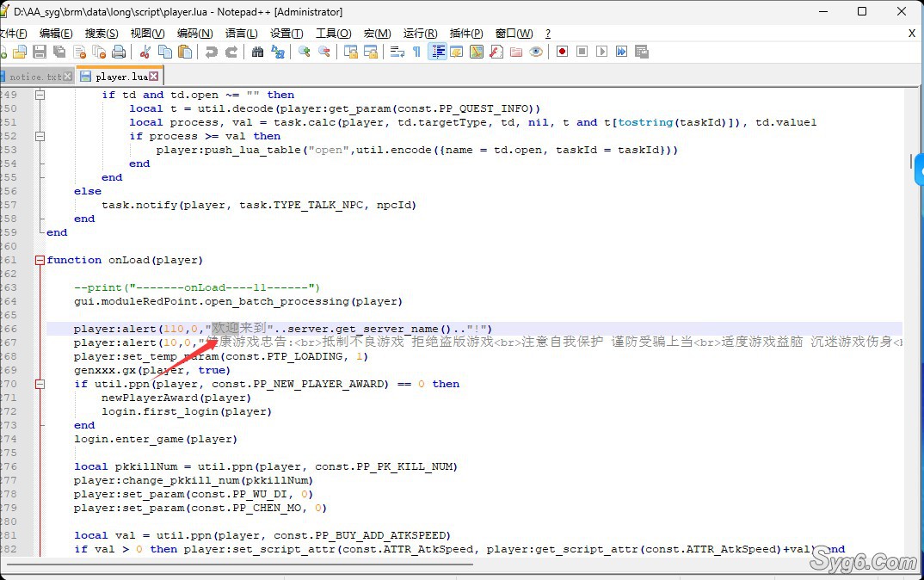Viewport: 924px width, 580px height.
Task: Click the Save All icon
Action: coord(59,52)
